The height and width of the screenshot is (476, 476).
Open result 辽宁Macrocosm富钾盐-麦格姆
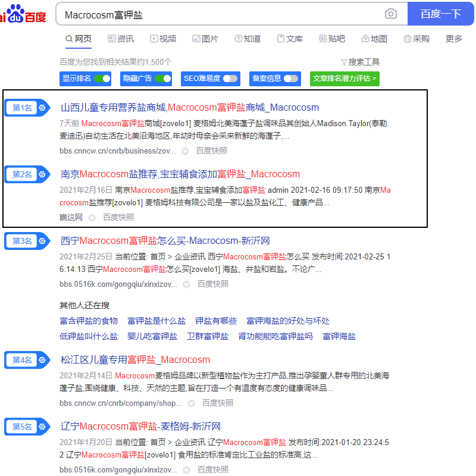click(140, 427)
